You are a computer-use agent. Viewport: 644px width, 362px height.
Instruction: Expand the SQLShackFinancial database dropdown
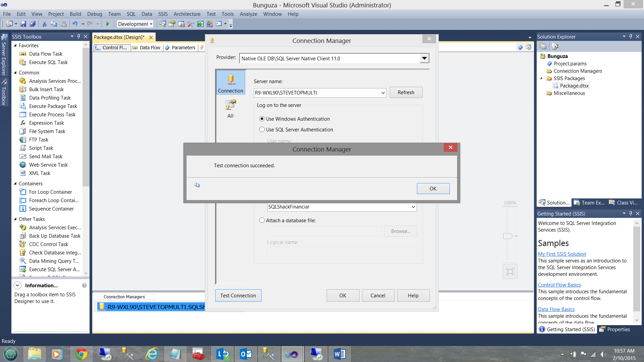point(413,207)
